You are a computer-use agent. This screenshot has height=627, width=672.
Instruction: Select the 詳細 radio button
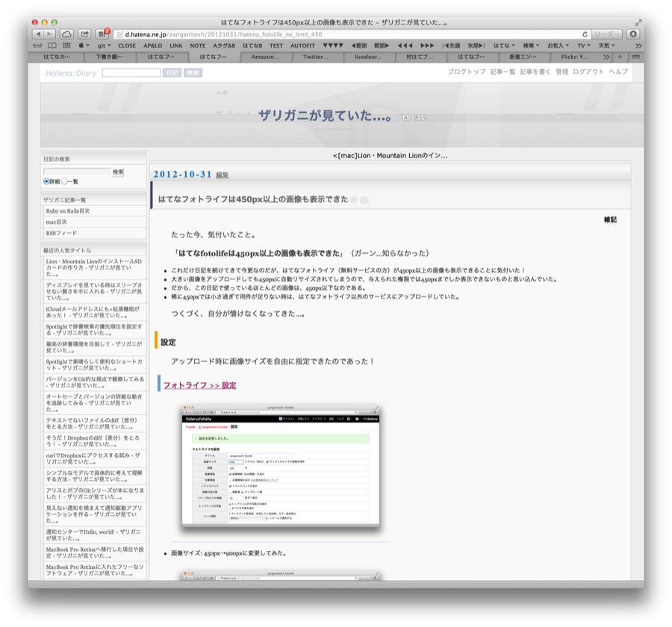point(46,181)
